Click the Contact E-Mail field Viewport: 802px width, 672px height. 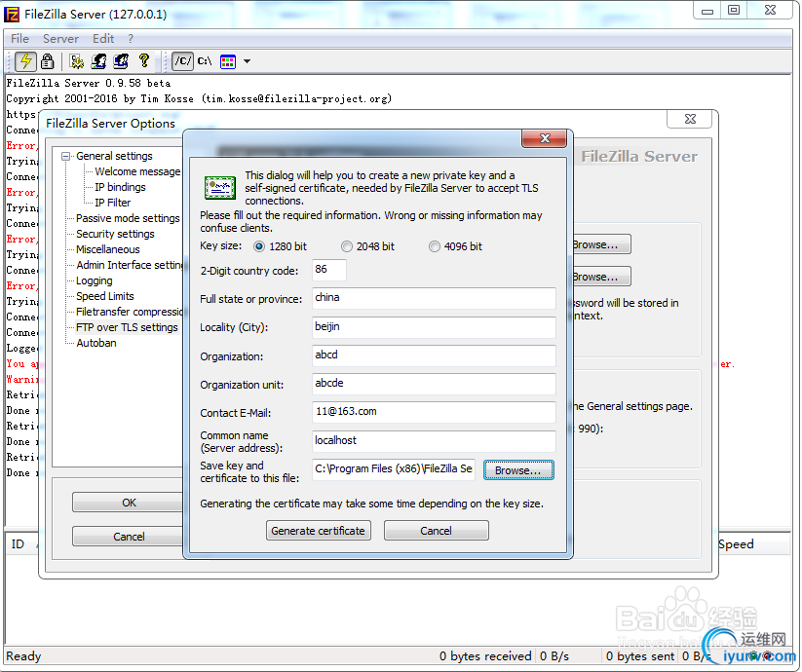pyautogui.click(x=434, y=412)
